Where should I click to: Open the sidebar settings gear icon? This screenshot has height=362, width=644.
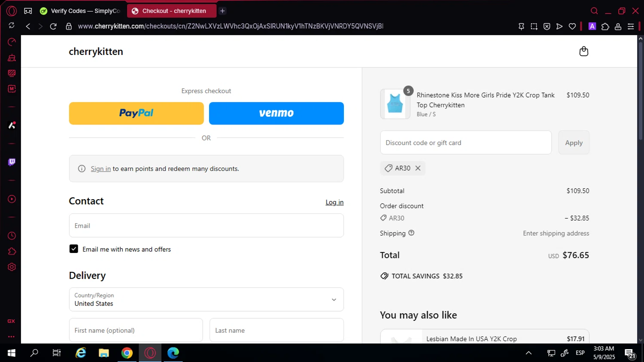[x=12, y=267]
